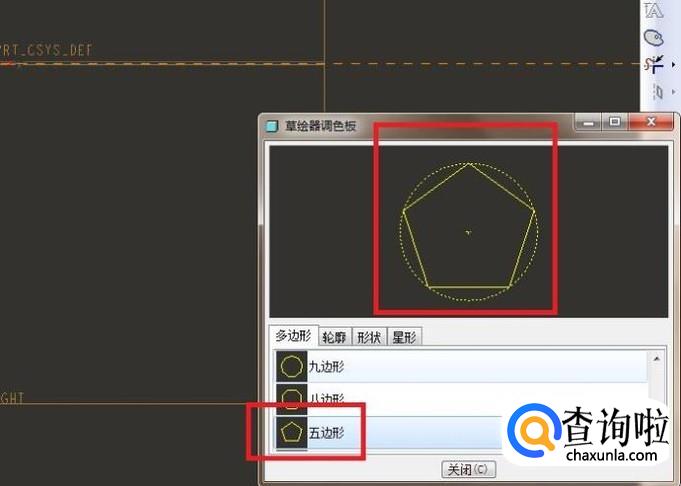Viewport: 681px width, 486px height.
Task: Open the 形状 tab
Action: click(369, 337)
